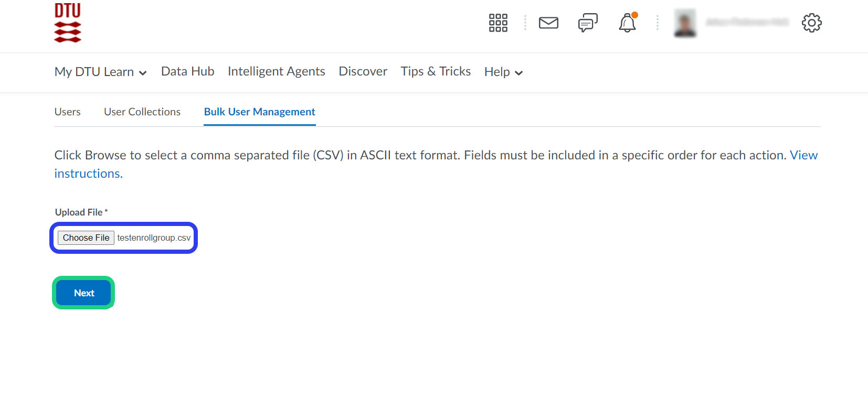The width and height of the screenshot is (868, 398).
Task: Click the testenrollgroup.csv file name
Action: 154,238
